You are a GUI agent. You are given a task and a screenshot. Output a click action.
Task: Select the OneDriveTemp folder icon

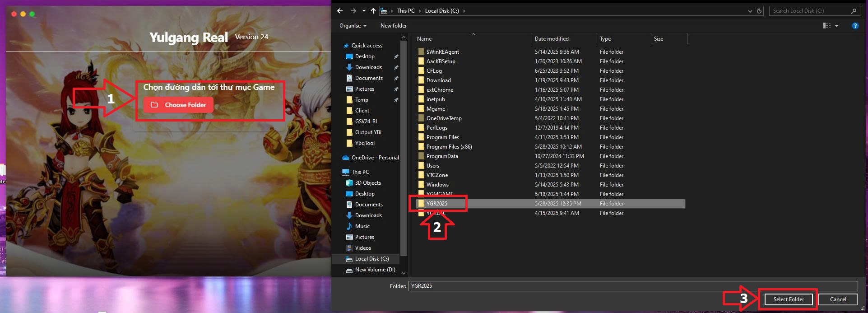pos(421,118)
